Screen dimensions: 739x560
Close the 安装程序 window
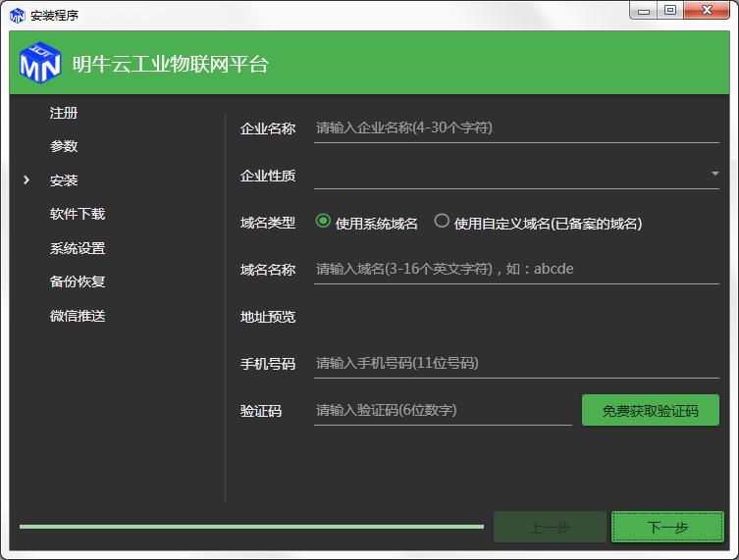(x=707, y=11)
